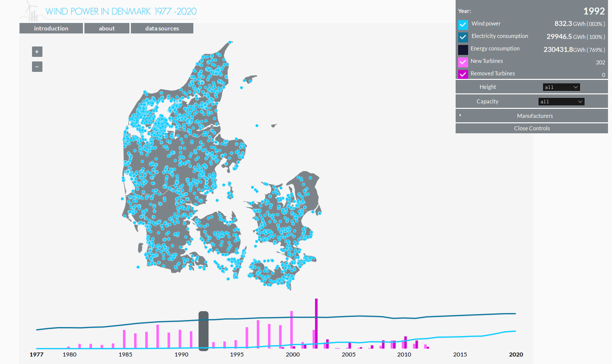The height and width of the screenshot is (364, 612).
Task: Enable the Energy consumption checkbox
Action: click(463, 49)
